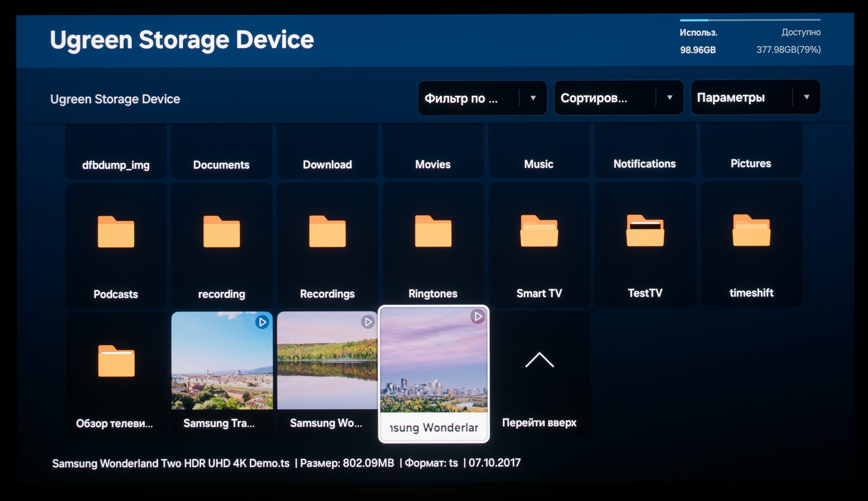Click the storage usage progress bar

point(750,20)
